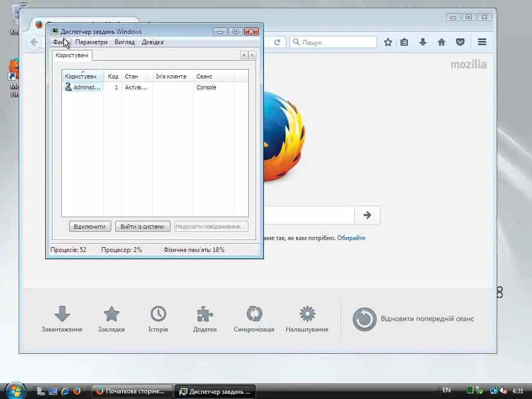Click the EN language indicator
532x399 pixels.
446,390
